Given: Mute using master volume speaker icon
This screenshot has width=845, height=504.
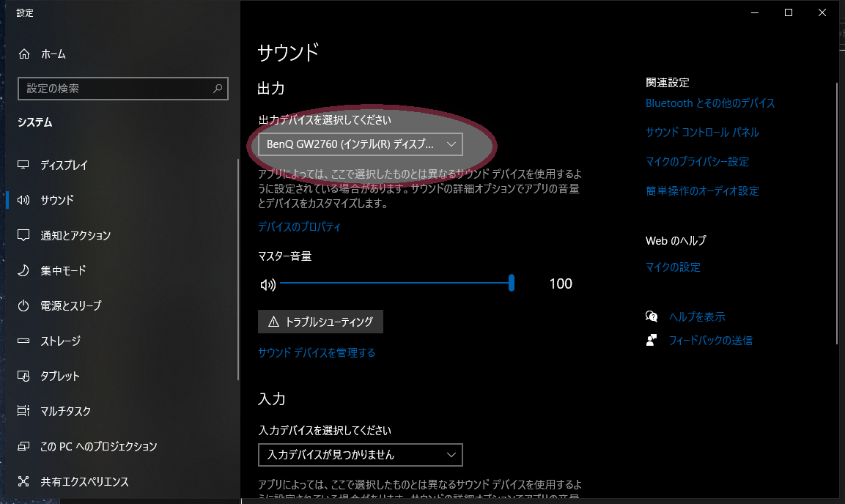Looking at the screenshot, I should 267,284.
